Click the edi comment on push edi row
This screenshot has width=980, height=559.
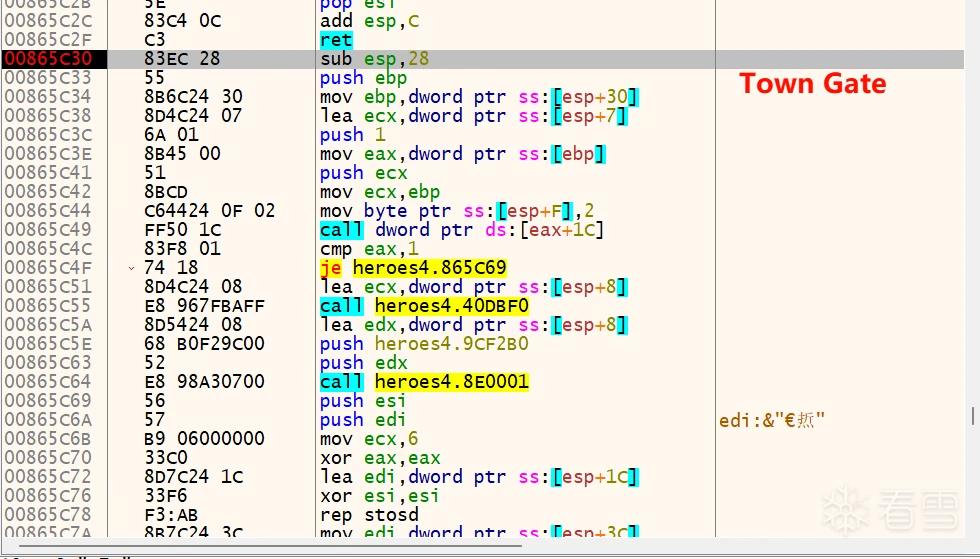pyautogui.click(x=772, y=420)
